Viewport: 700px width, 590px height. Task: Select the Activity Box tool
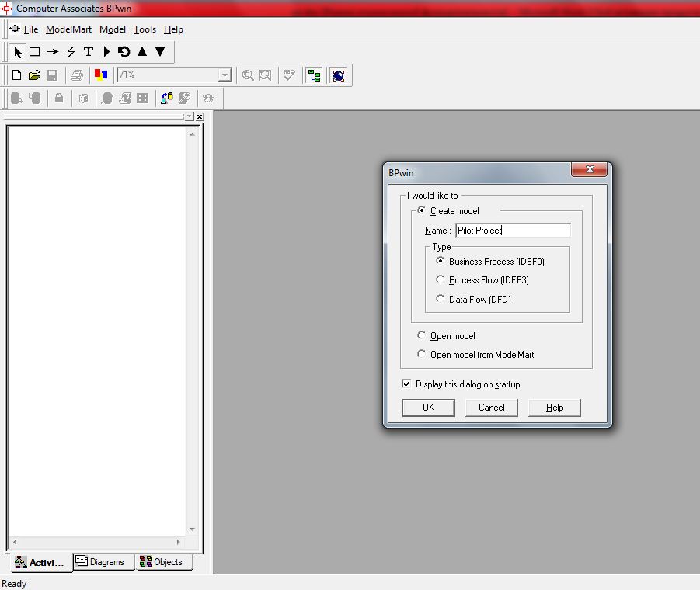click(34, 52)
